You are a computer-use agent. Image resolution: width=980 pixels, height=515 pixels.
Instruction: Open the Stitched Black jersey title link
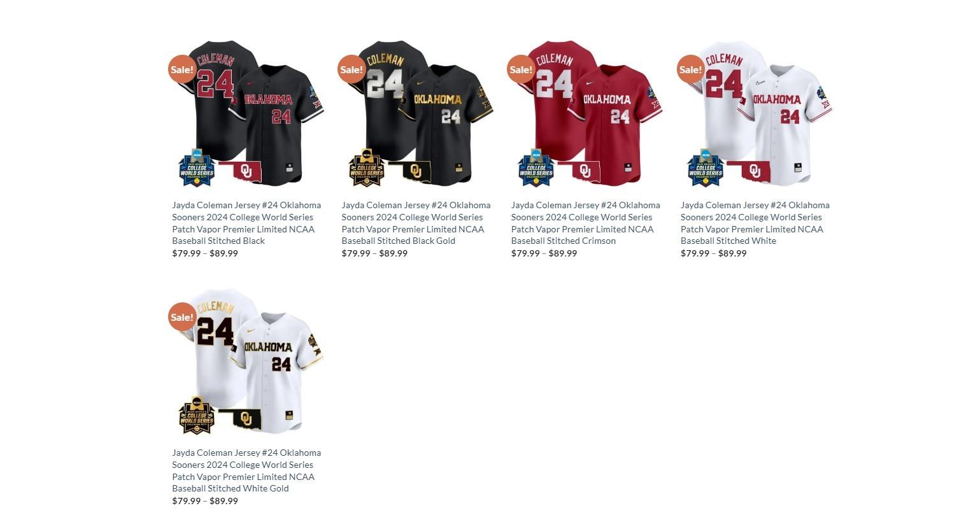246,223
